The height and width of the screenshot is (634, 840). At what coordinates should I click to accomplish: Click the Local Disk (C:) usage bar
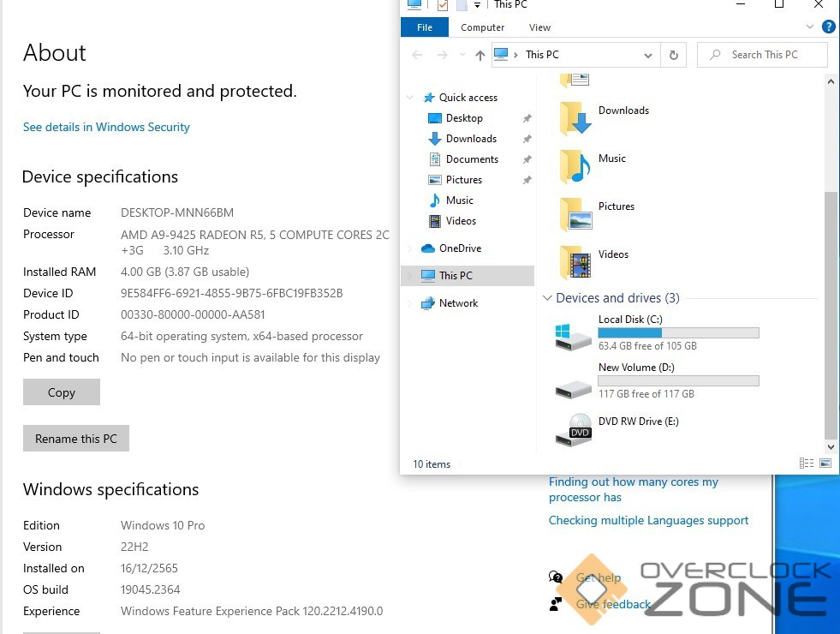coord(678,332)
